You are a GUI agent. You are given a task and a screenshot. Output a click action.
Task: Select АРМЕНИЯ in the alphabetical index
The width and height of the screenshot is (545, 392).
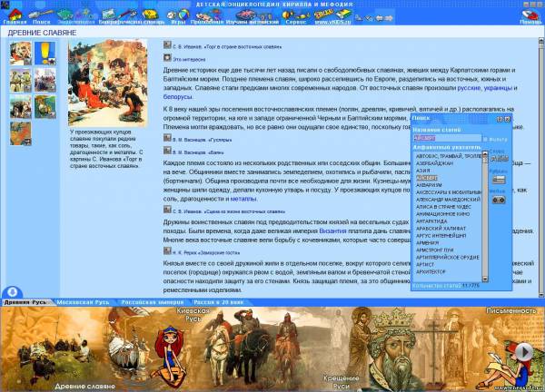click(427, 243)
